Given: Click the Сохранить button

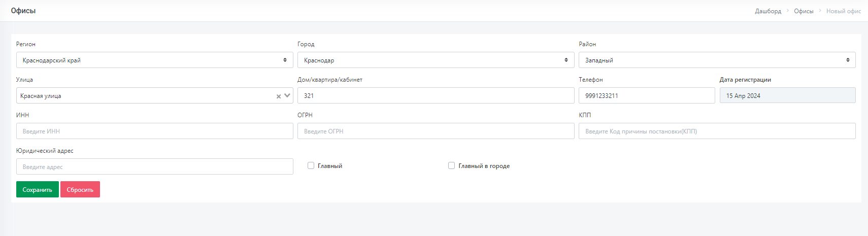Looking at the screenshot, I should pyautogui.click(x=38, y=189).
